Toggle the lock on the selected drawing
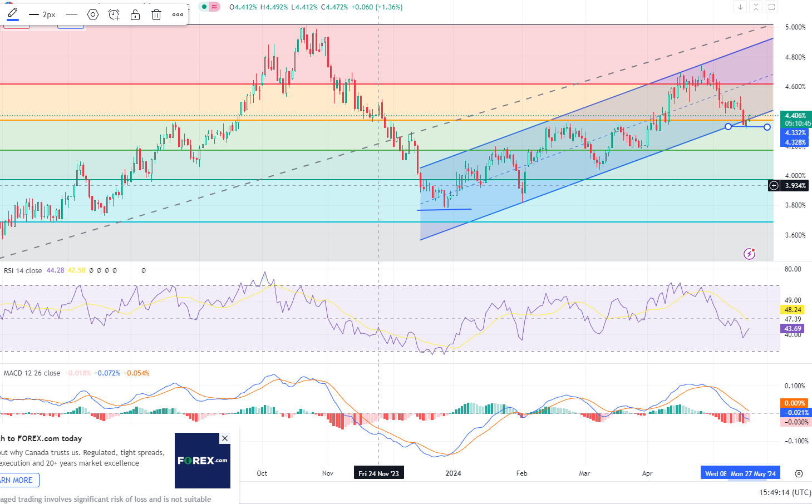Screen dimensions: 812x504 click(135, 15)
